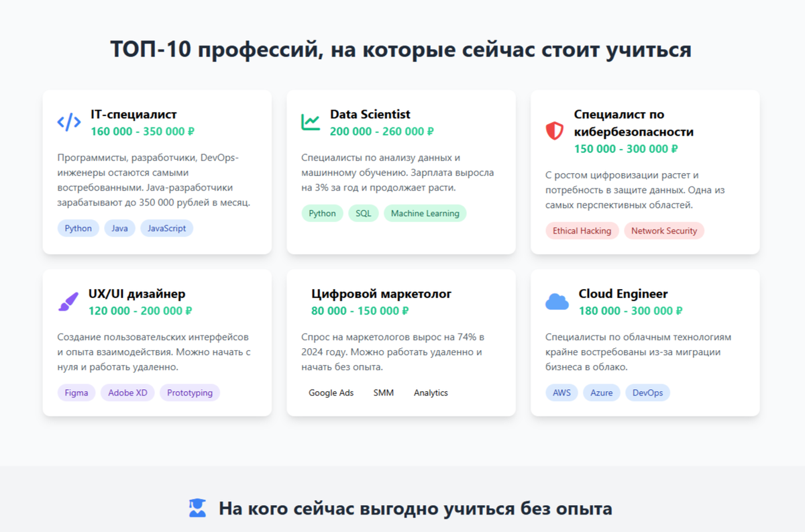Select the Azure tag
The width and height of the screenshot is (805, 532).
click(602, 392)
